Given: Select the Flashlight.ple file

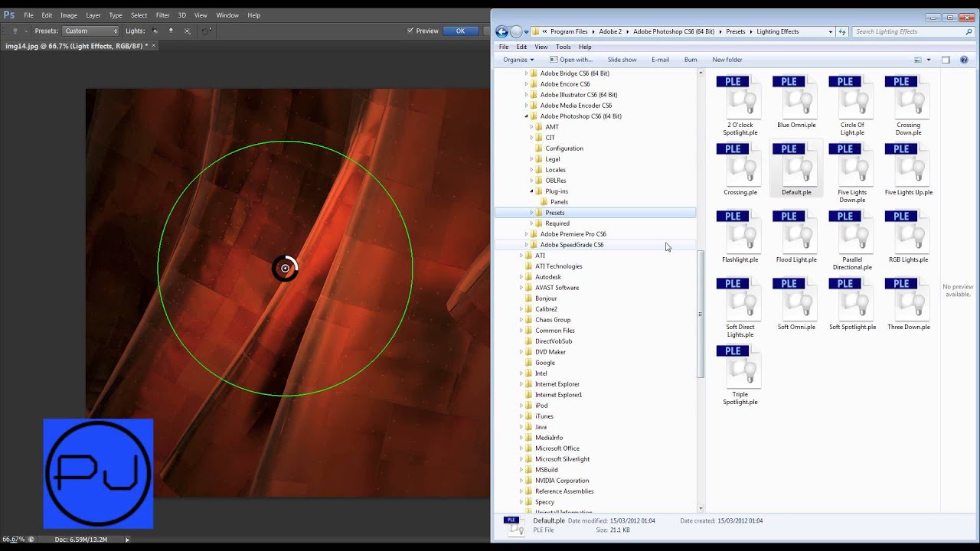Looking at the screenshot, I should [740, 236].
